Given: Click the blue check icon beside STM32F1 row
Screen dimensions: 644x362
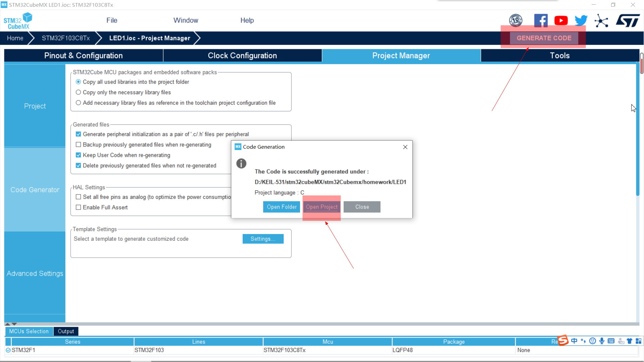Looking at the screenshot, I should point(8,350).
